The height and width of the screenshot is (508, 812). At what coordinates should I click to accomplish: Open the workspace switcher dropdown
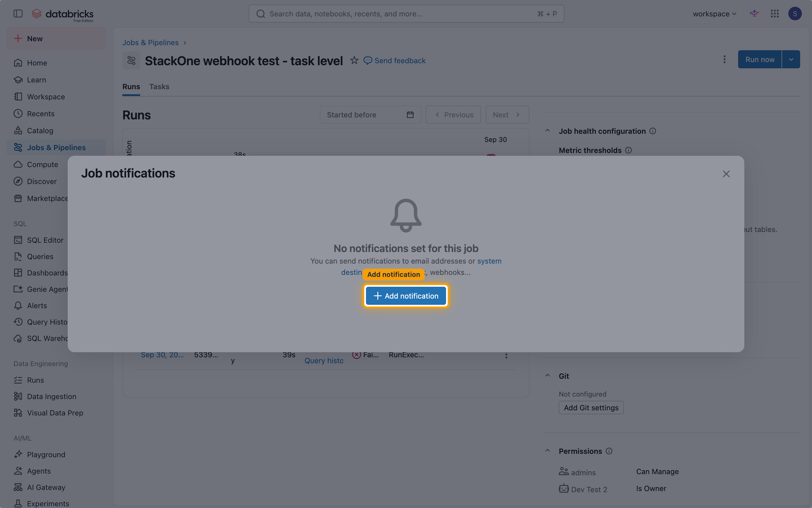point(714,14)
